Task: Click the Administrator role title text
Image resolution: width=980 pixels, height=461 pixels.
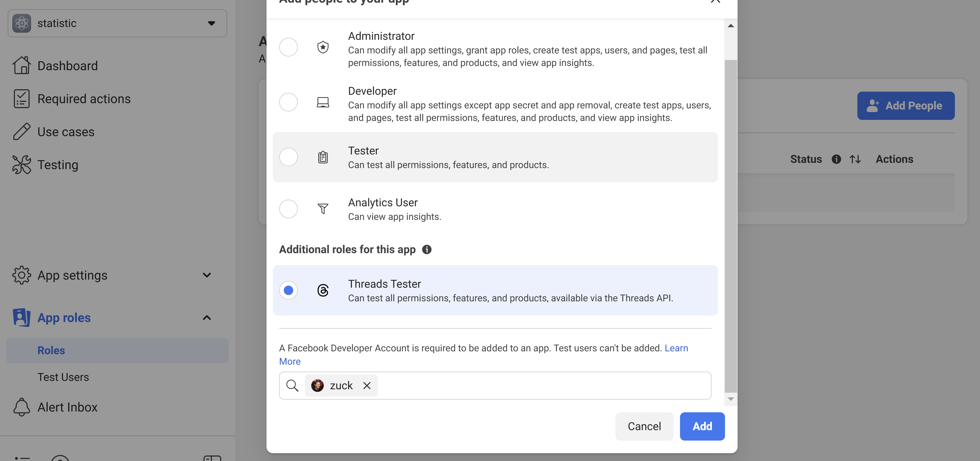Action: [381, 36]
